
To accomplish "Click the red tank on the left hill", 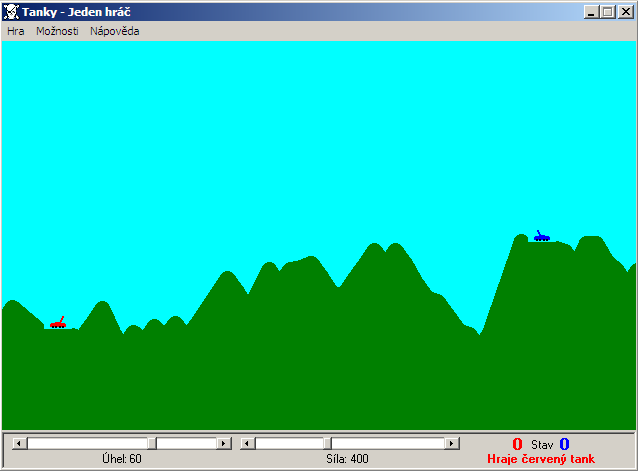I will click(x=58, y=323).
